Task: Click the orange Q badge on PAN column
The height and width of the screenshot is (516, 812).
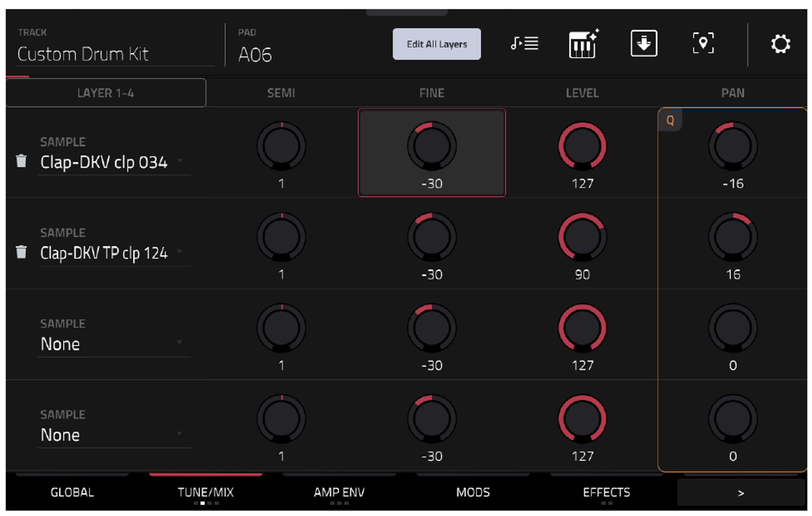Action: (x=670, y=120)
